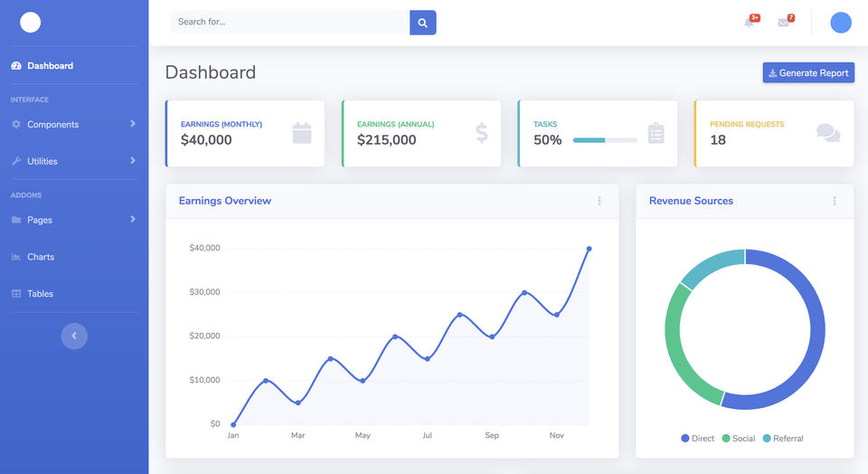Click the dollar sign icon on annual earnings
868x474 pixels.
click(481, 133)
